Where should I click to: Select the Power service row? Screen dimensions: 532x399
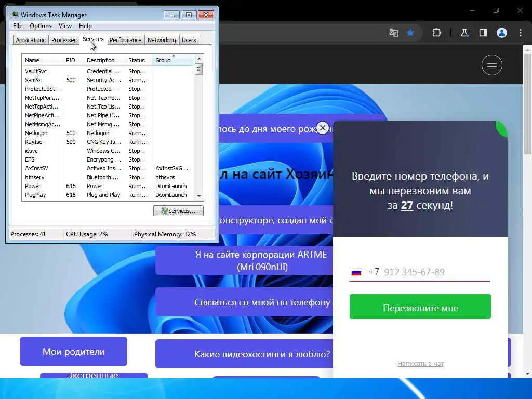click(108, 186)
